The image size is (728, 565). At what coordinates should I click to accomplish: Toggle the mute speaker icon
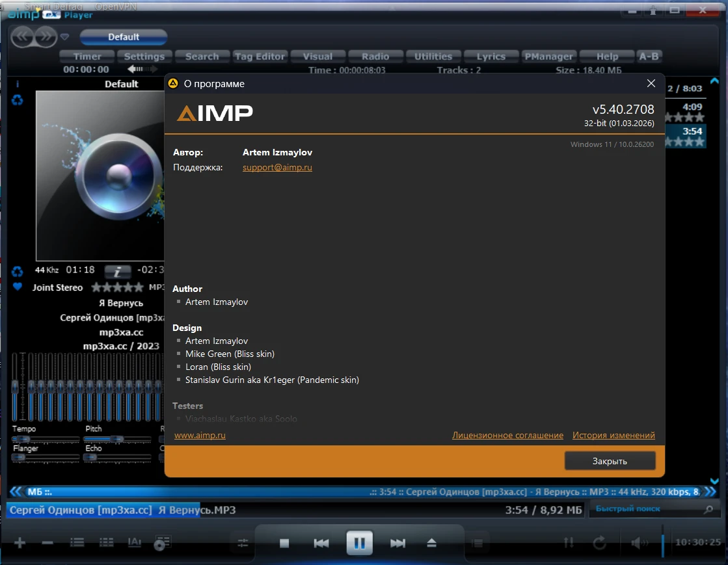(x=639, y=542)
